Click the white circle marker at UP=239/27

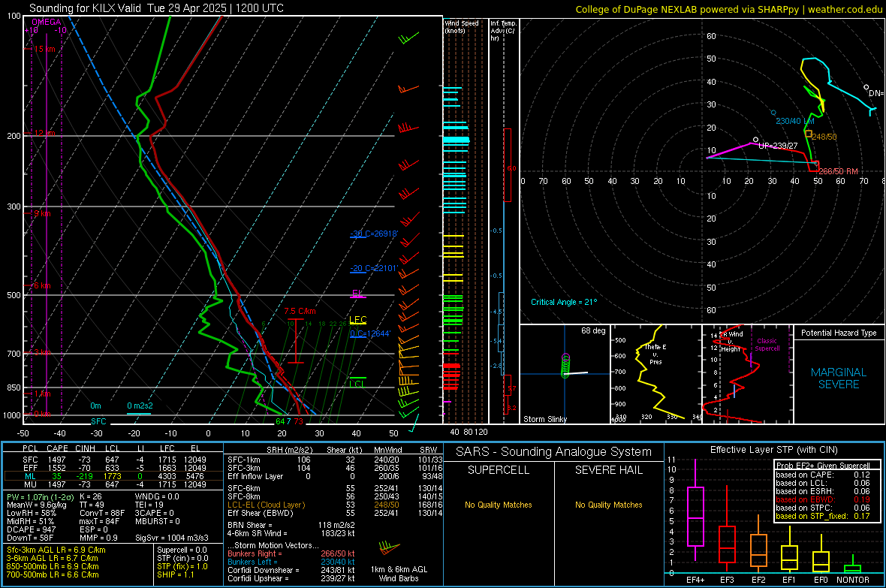[x=756, y=140]
